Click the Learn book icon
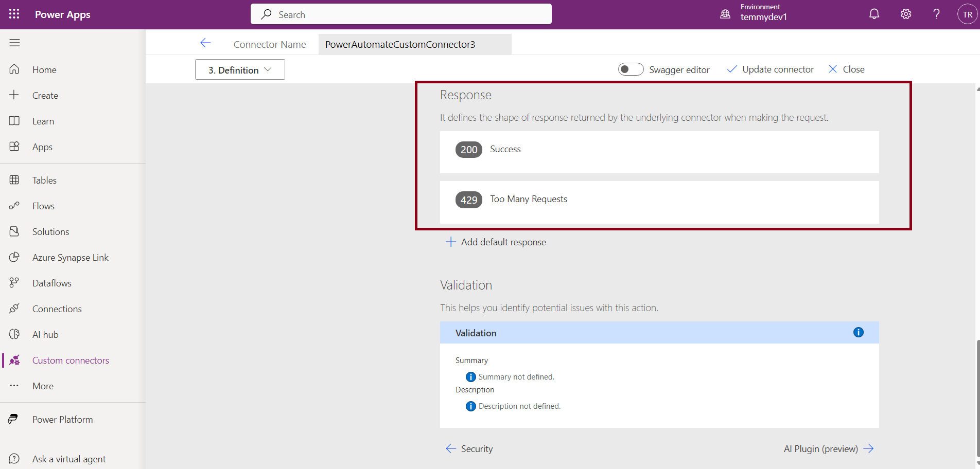The image size is (980, 469). [x=14, y=121]
